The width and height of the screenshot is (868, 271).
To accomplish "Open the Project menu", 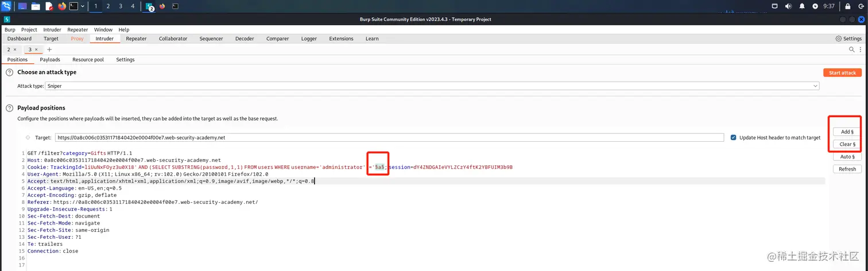I will pos(29,29).
